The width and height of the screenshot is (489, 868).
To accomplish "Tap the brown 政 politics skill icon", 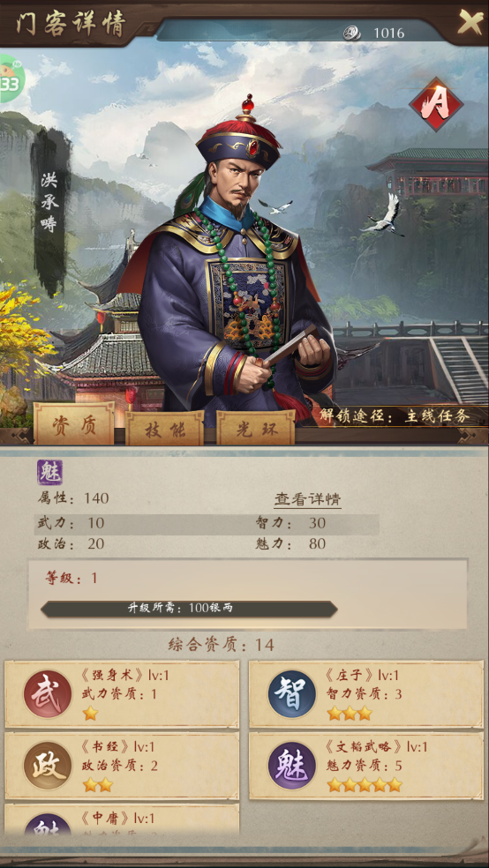I will 48,767.
